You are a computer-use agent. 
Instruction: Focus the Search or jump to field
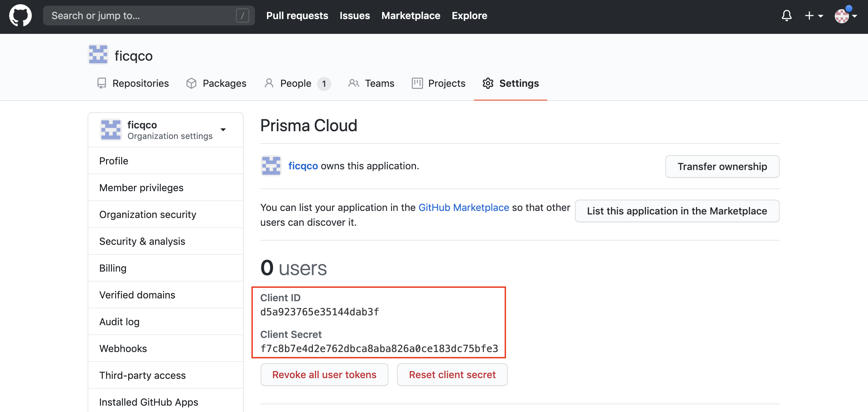pos(149,16)
